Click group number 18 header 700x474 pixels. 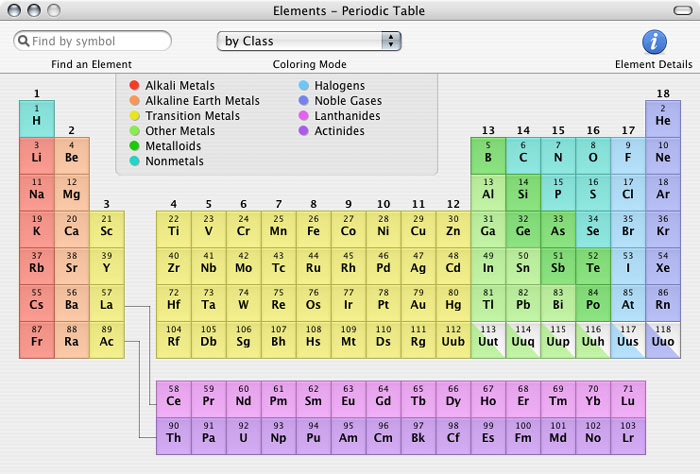pyautogui.click(x=663, y=94)
